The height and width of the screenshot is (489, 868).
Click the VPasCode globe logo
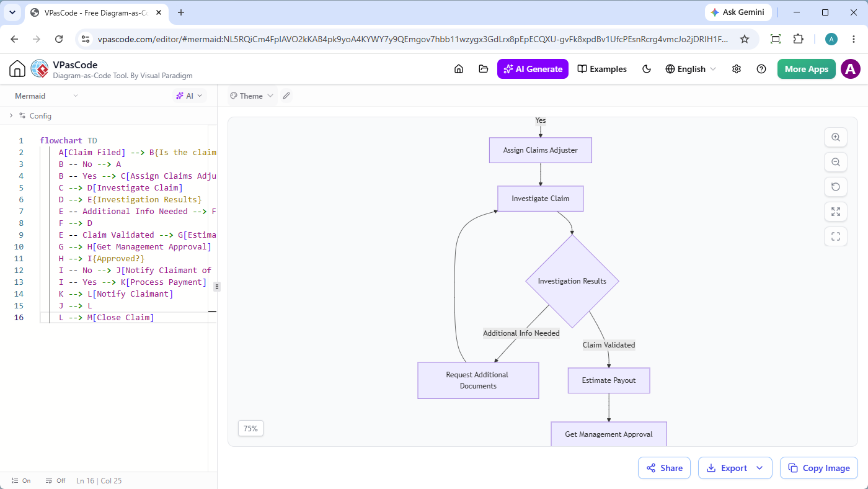(39, 69)
